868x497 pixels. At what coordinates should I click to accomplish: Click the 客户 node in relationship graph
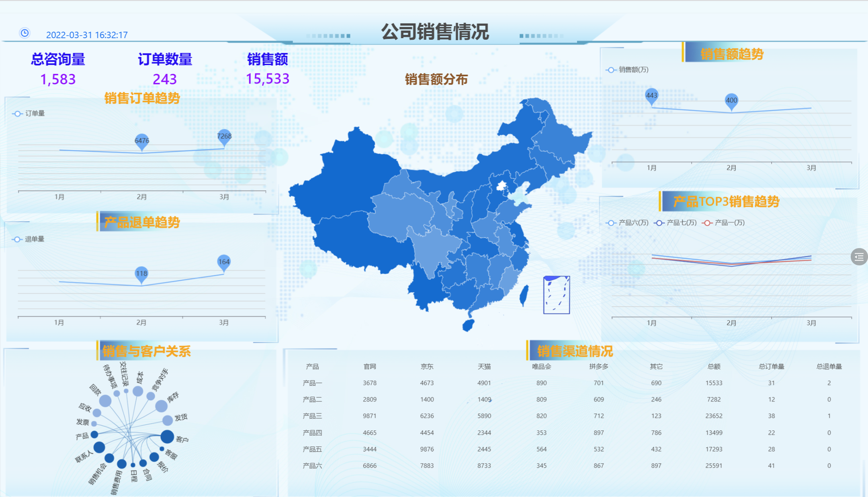tap(167, 436)
